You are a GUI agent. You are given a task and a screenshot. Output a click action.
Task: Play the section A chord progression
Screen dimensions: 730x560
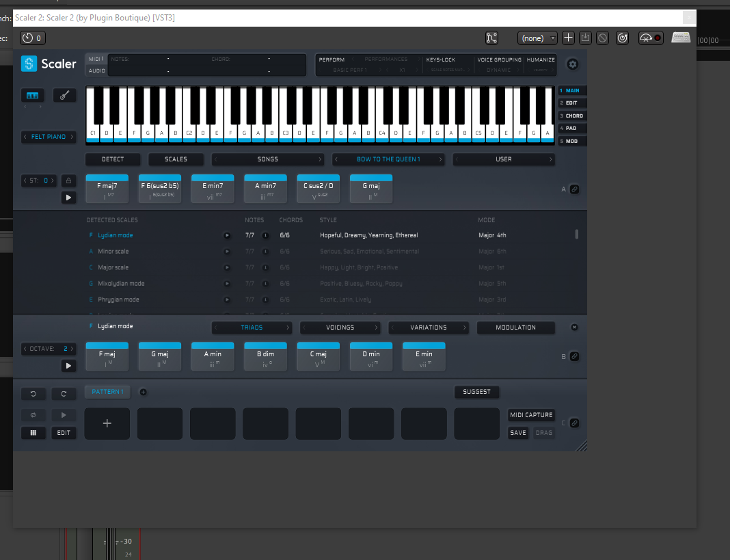tap(68, 198)
